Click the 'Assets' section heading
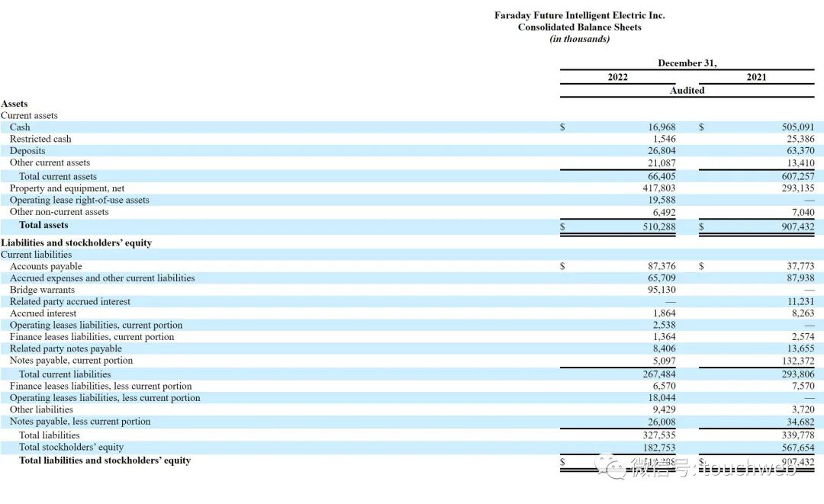The image size is (824, 504). [x=14, y=104]
